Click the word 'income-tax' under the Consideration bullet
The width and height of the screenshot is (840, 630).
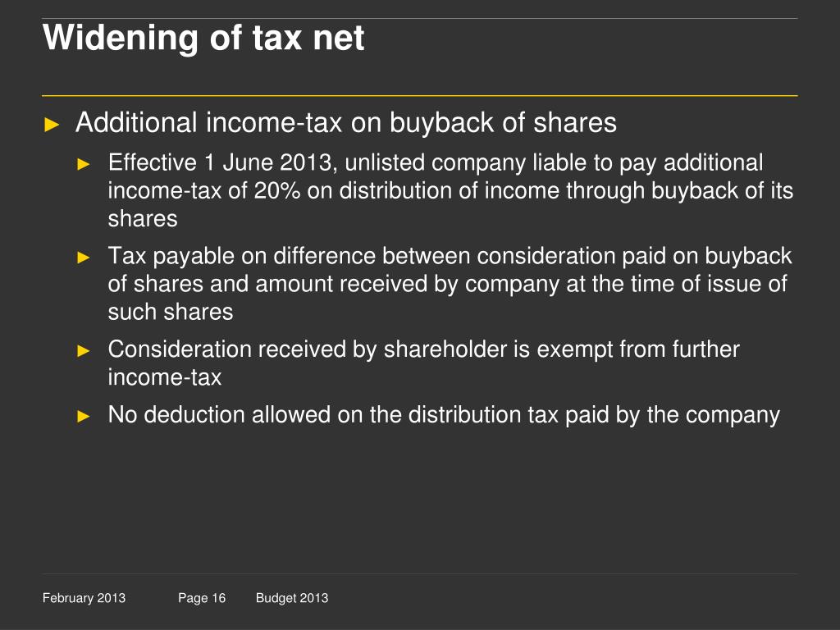(x=164, y=377)
